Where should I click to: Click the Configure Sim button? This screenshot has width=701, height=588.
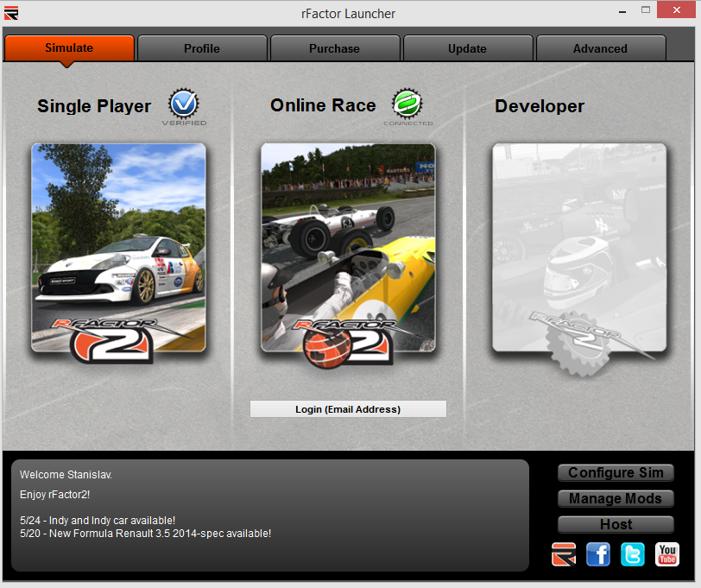coord(616,473)
